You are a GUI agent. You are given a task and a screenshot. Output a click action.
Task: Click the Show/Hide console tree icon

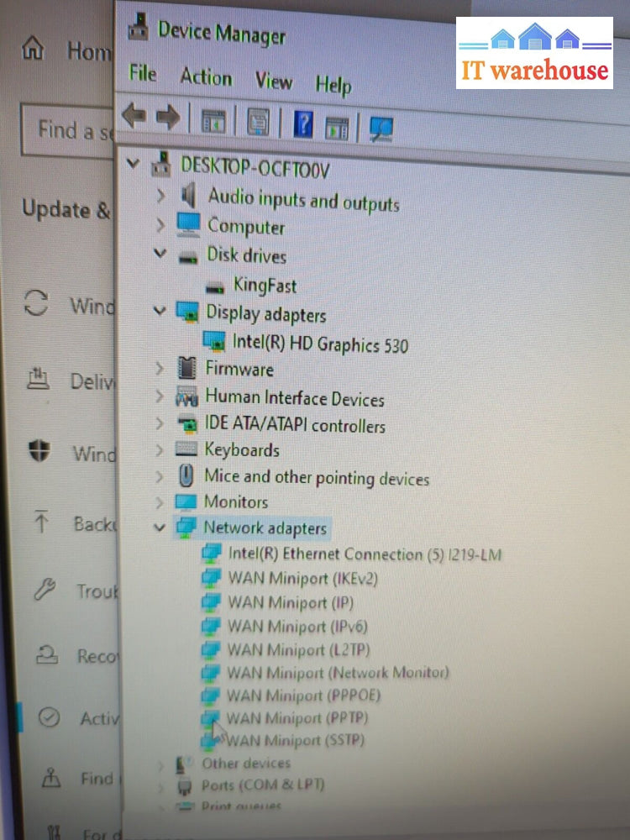pyautogui.click(x=213, y=120)
